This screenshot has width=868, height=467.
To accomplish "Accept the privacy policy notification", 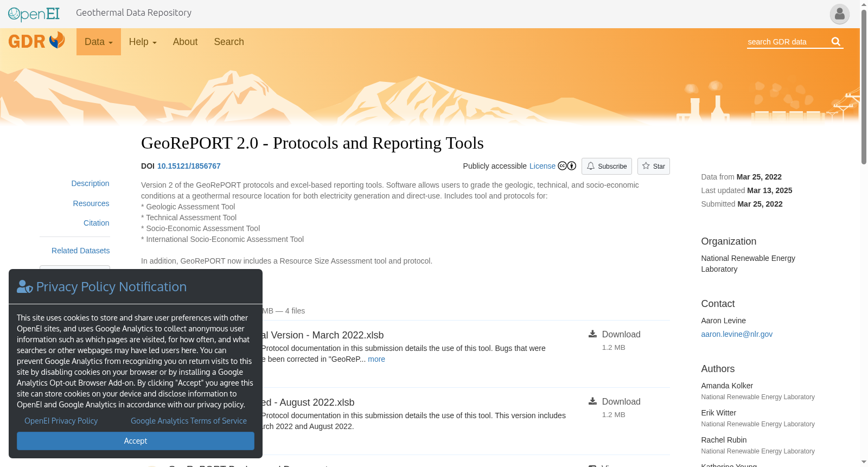I will point(136,441).
